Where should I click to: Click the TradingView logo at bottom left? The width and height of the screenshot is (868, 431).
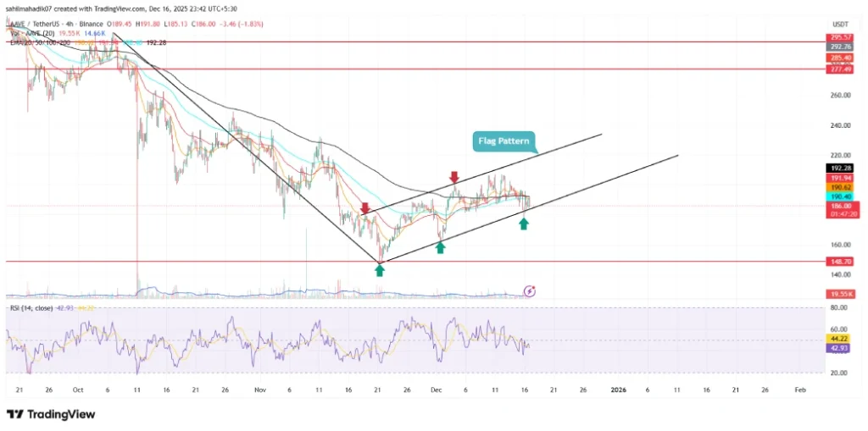point(50,414)
